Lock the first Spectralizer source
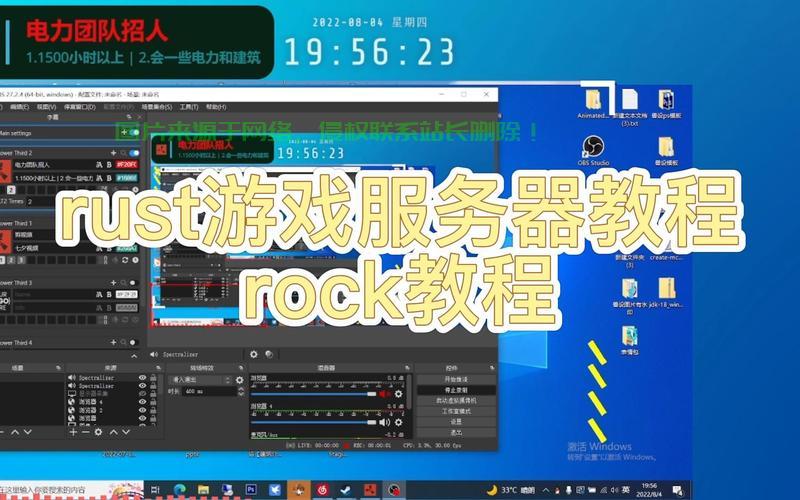 click(x=153, y=378)
